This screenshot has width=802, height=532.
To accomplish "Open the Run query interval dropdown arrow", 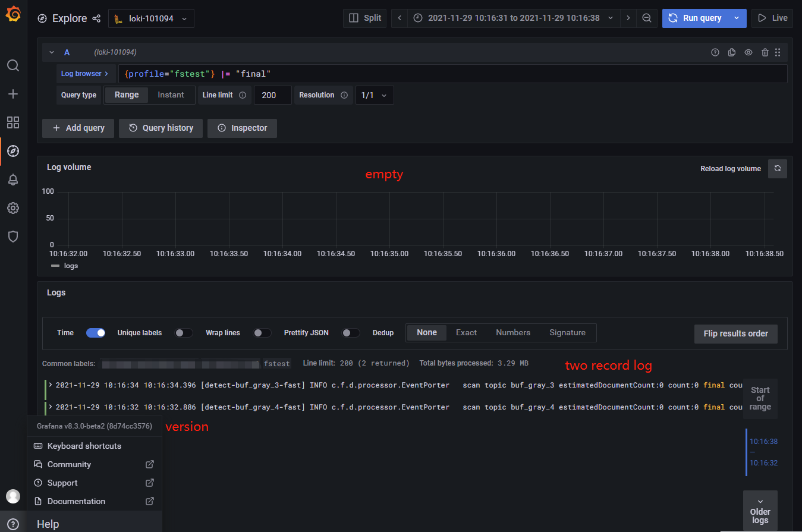I will (x=737, y=18).
